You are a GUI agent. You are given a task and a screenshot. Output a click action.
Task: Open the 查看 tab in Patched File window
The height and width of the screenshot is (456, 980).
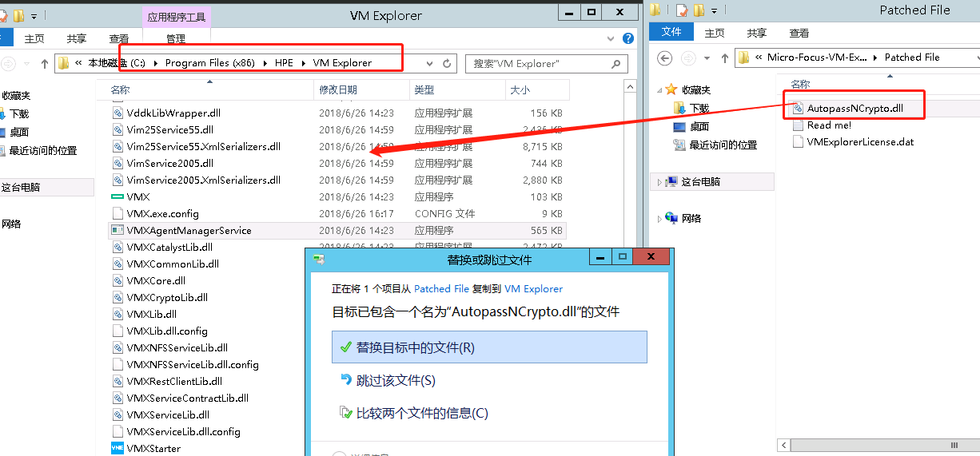tap(799, 33)
